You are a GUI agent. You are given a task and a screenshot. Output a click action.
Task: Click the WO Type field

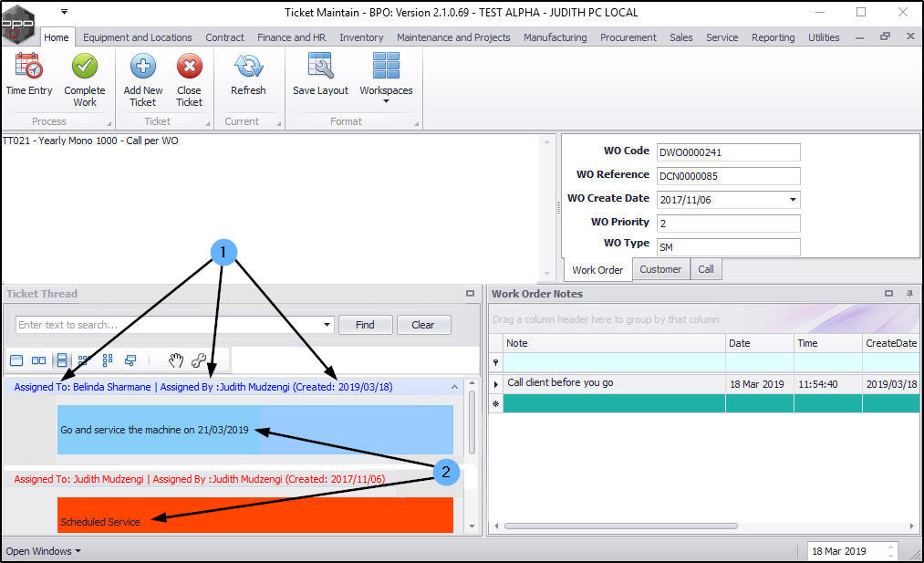(729, 247)
